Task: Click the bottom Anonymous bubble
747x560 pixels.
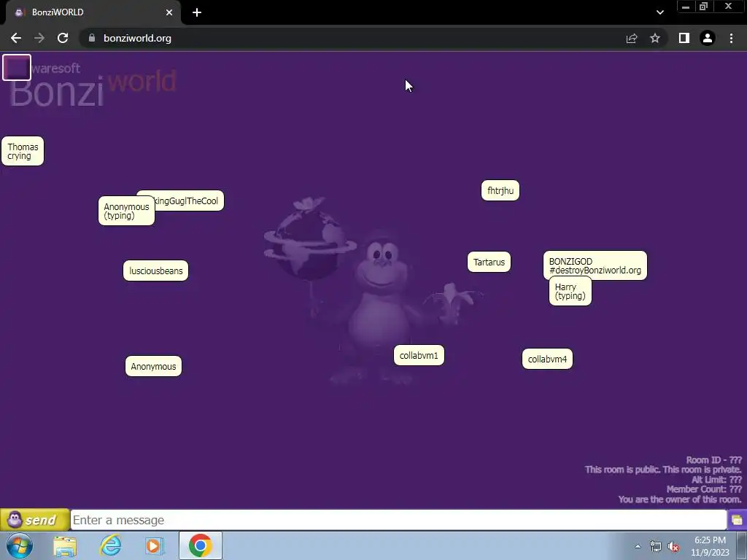Action: tap(153, 366)
